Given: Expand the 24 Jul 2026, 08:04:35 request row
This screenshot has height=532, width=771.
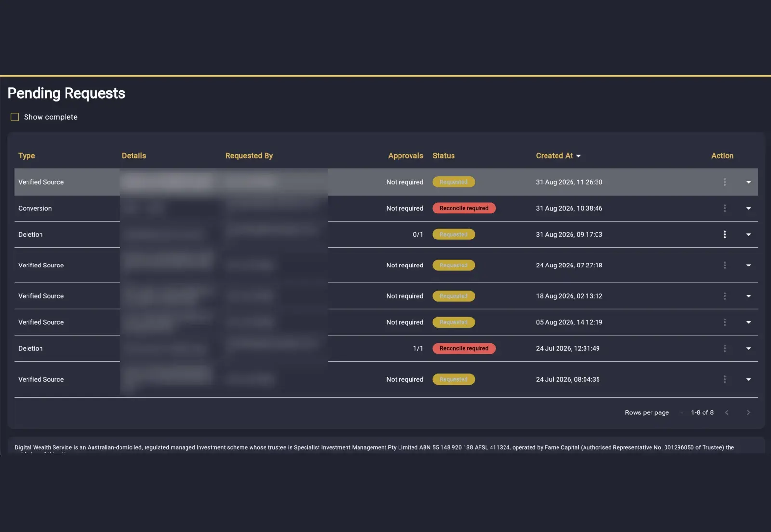Looking at the screenshot, I should (748, 379).
